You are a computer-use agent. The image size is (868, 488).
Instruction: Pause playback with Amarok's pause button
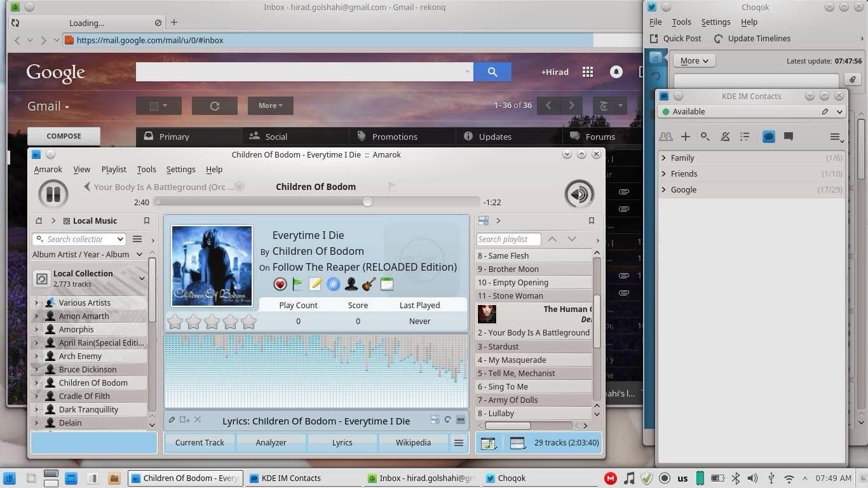tap(53, 194)
